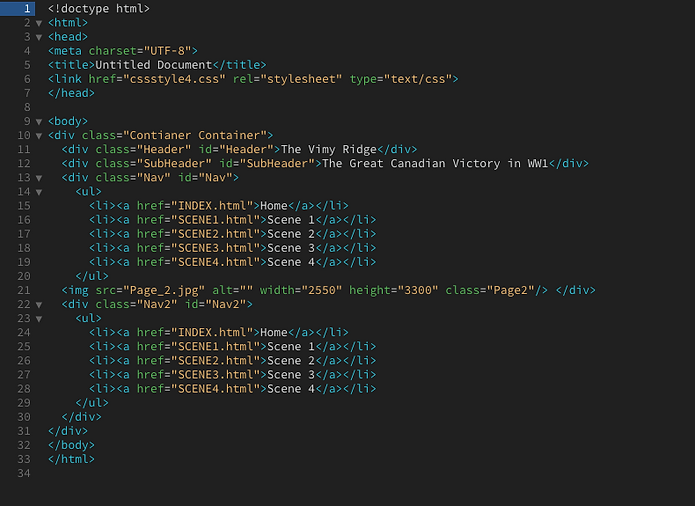
Task: Click line number 21 in the gutter
Action: coord(24,290)
